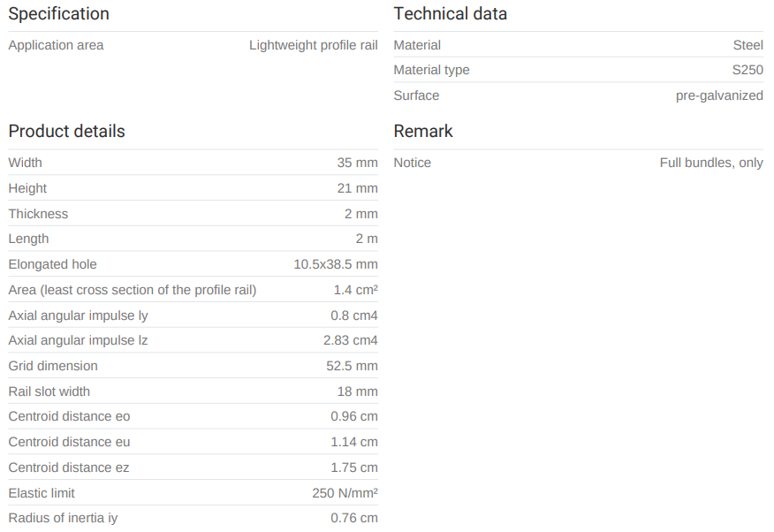
Task: Click the Specification section heading
Action: point(59,14)
